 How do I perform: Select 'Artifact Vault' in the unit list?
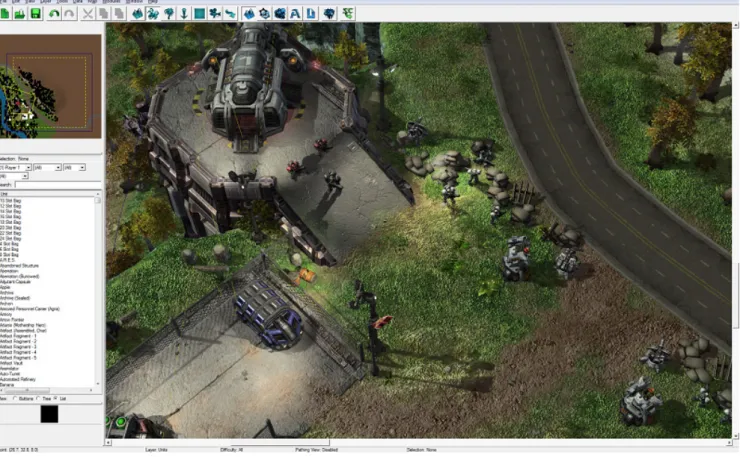(x=11, y=364)
